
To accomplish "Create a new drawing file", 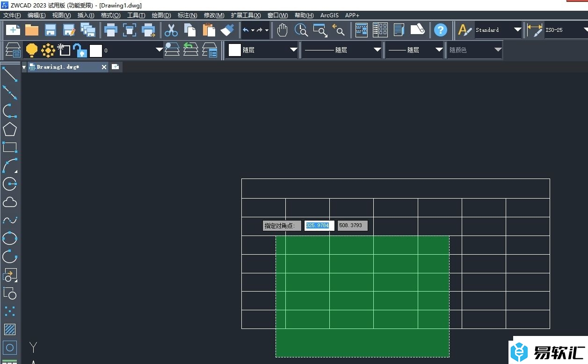I will click(x=13, y=30).
